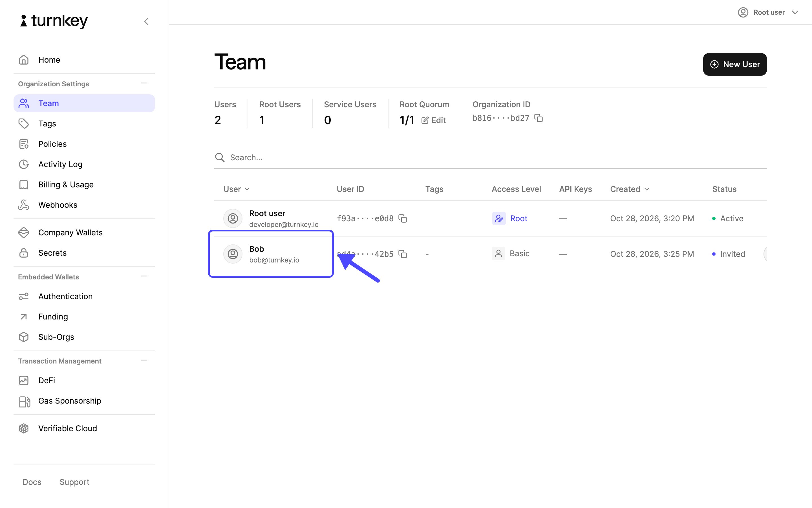Open the Funding page

click(84, 316)
